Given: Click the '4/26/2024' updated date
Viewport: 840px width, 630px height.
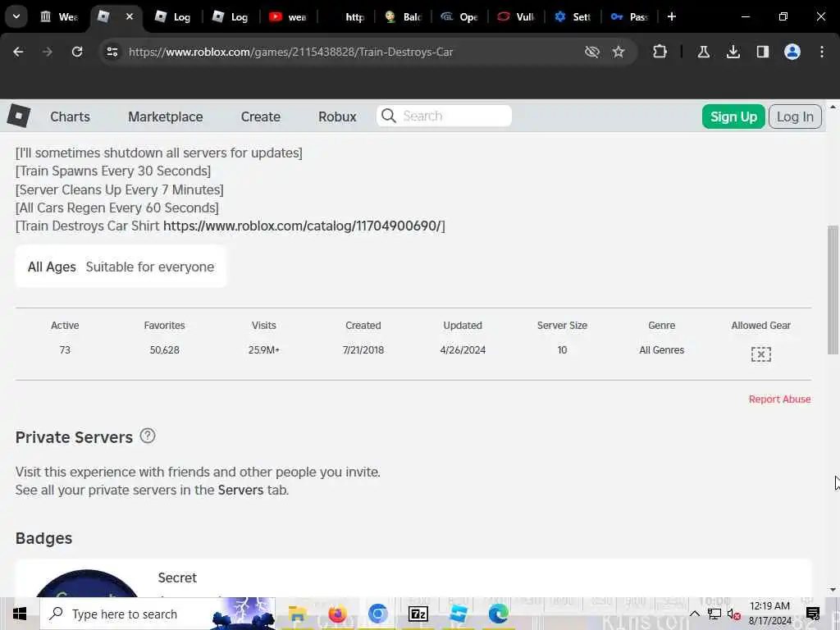Looking at the screenshot, I should pos(463,349).
